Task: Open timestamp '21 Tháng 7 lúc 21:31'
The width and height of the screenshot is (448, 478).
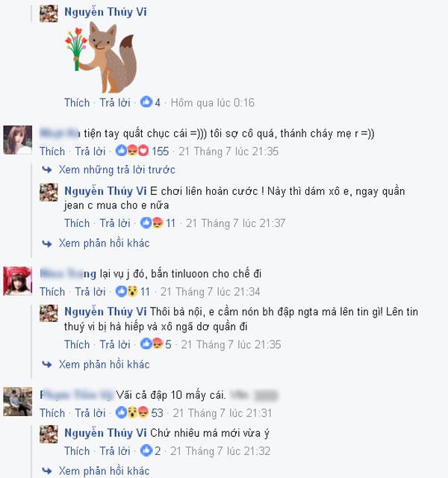Action: click(x=223, y=413)
